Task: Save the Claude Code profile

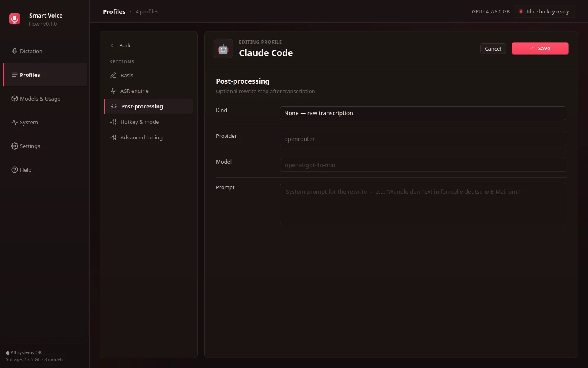Action: [x=540, y=48]
